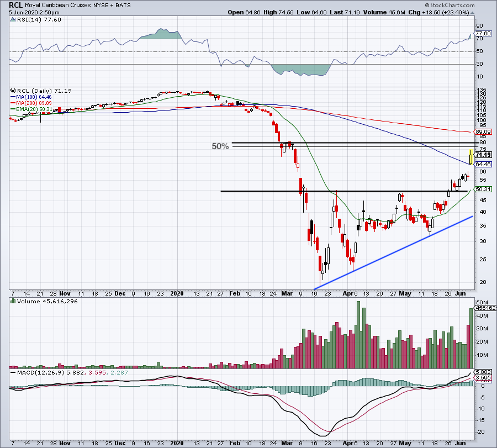Click the EMA(20) 50.31 legend text
Image resolution: width=497 pixels, height=448 pixels.
34,109
